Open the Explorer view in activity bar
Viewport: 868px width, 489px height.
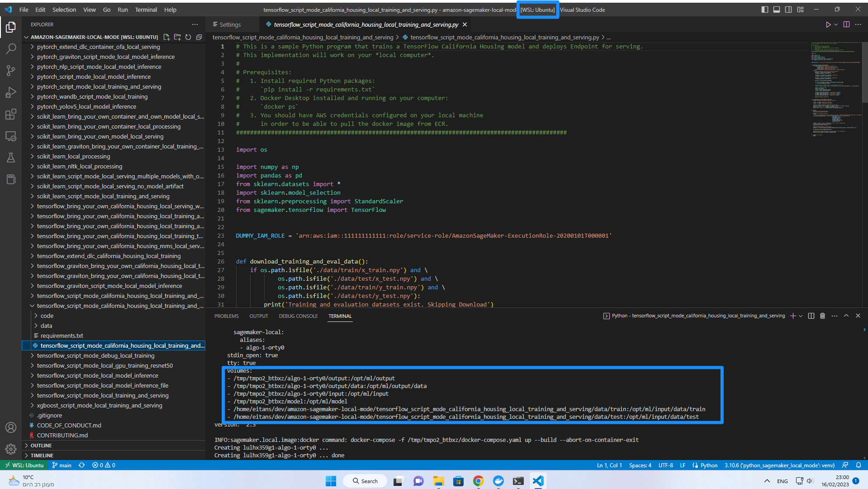click(x=11, y=27)
